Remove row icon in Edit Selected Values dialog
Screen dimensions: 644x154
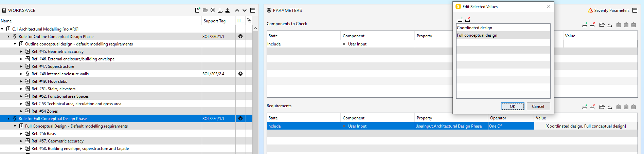pyautogui.click(x=468, y=20)
